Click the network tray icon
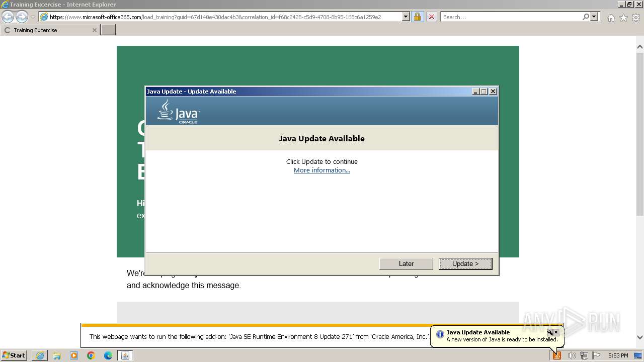The height and width of the screenshot is (362, 644). 584,355
